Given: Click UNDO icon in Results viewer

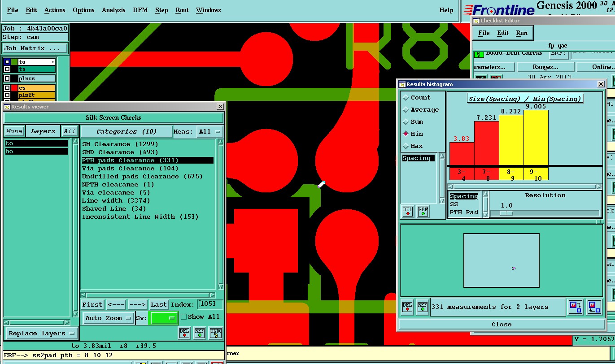Looking at the screenshot, I should (x=216, y=333).
